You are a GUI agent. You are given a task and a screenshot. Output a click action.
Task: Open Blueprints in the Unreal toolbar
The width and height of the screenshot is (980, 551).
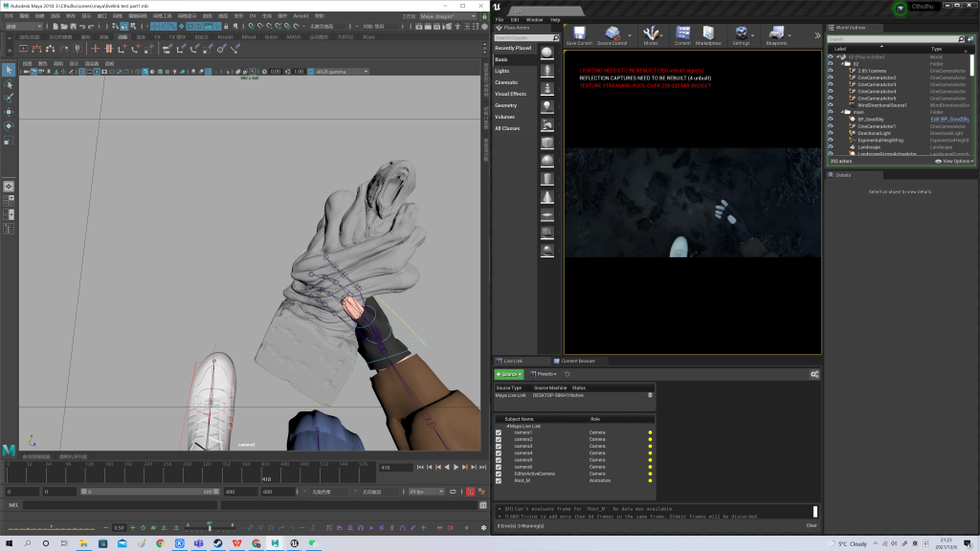coord(776,35)
